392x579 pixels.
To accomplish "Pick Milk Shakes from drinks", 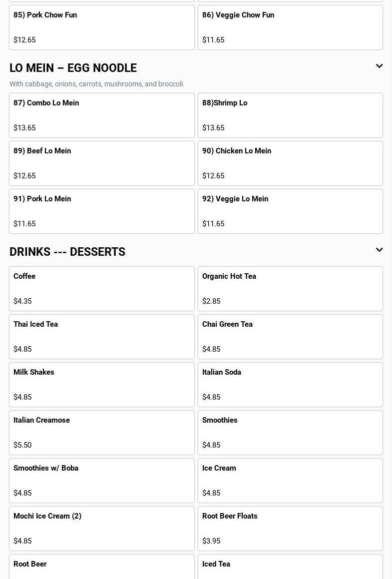I will pyautogui.click(x=101, y=385).
